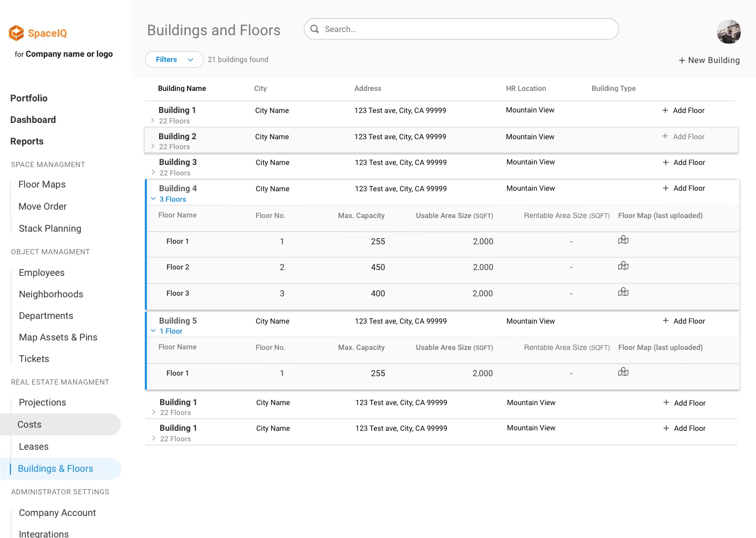Open floor map icon for Building 4 Floor 2
756x538 pixels.
(623, 266)
